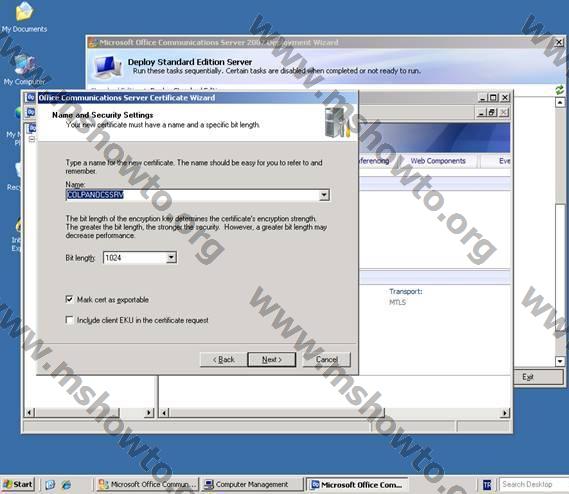Image resolution: width=569 pixels, height=494 pixels.
Task: Open the certificate Name dropdown arrow
Action: click(x=324, y=195)
